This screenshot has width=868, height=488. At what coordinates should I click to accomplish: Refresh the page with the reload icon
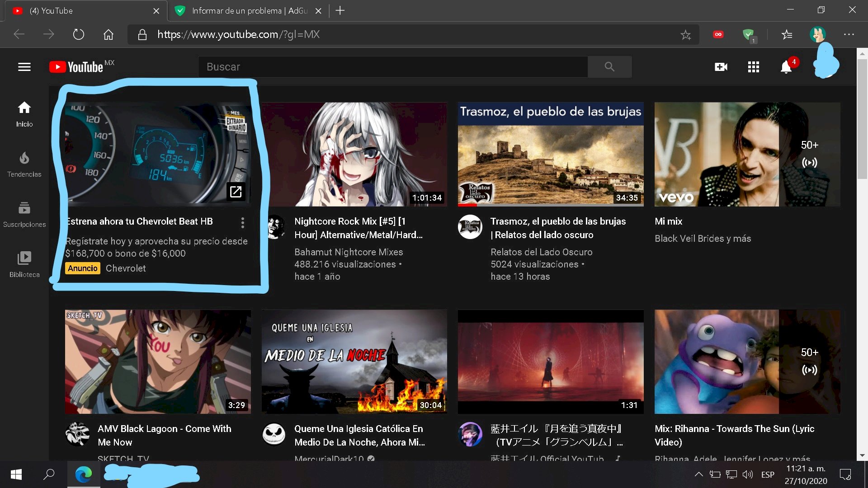[x=79, y=34]
